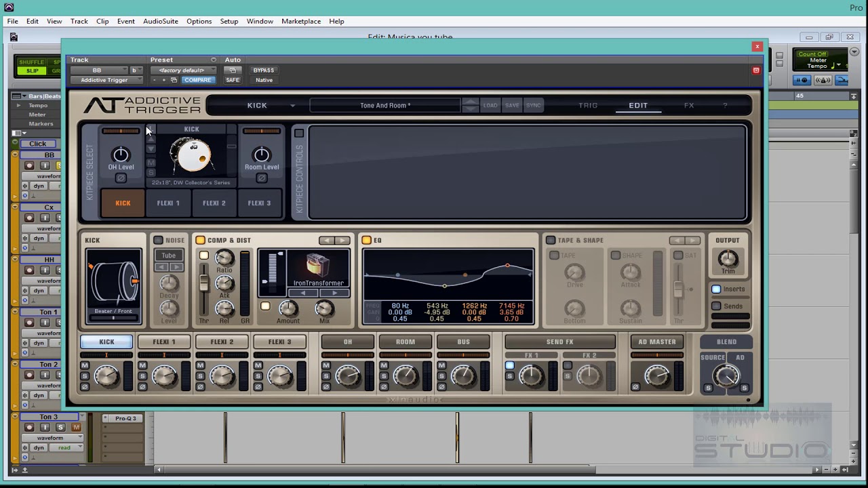Mute the FLEXI 1 mixer channel
This screenshot has height=488, width=868.
142,366
